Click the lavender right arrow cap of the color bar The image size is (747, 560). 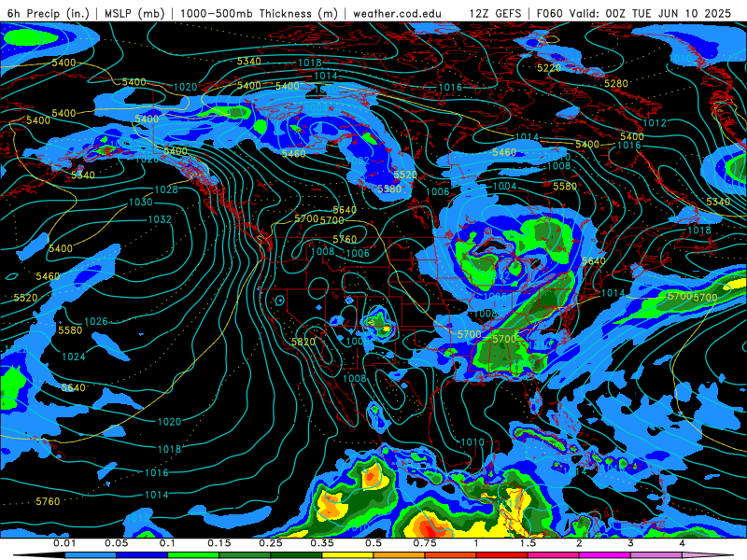(x=708, y=555)
